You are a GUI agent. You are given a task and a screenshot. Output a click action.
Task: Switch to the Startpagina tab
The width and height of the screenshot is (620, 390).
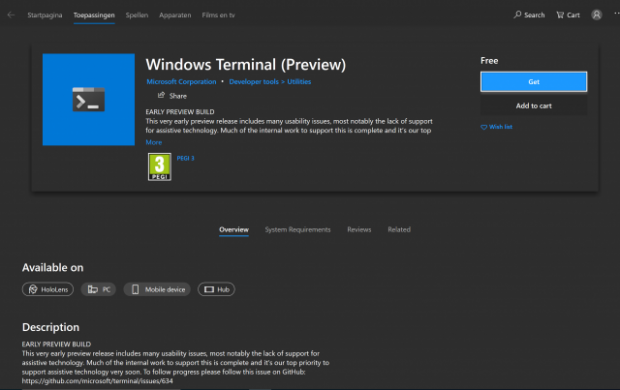(x=45, y=15)
